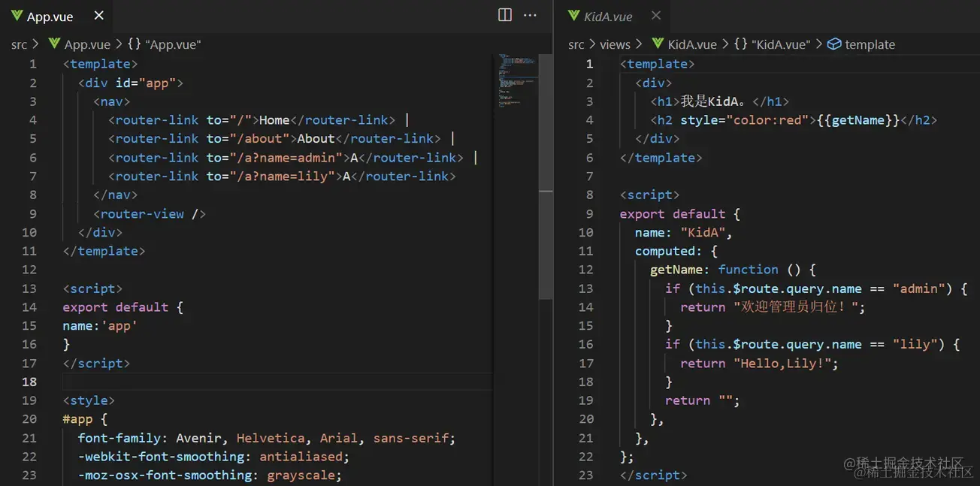980x486 pixels.
Task: Click the "/about" attribute value
Action: (x=259, y=138)
